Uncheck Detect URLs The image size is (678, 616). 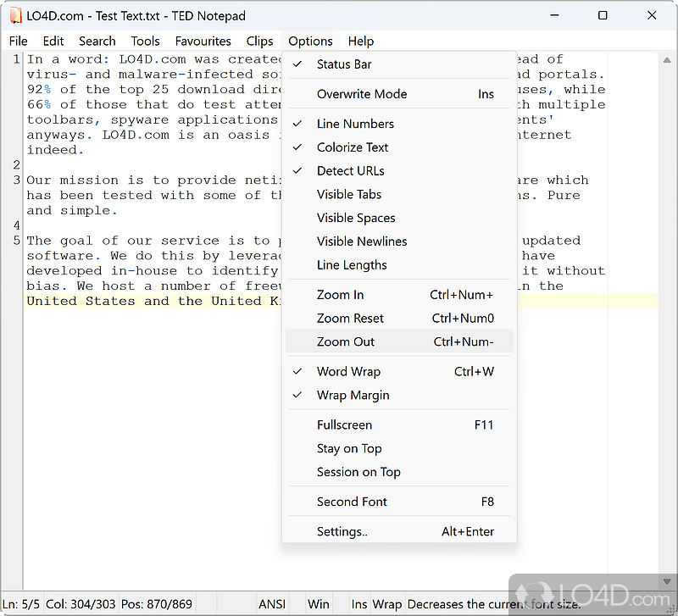pos(399,171)
